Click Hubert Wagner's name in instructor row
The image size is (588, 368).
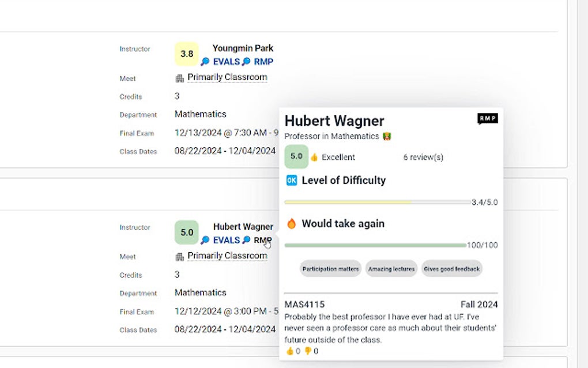(x=243, y=227)
